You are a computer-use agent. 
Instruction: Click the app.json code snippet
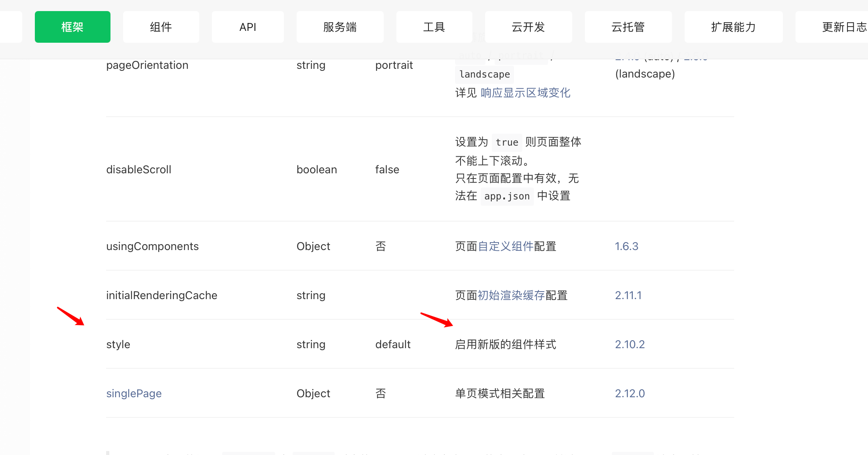tap(507, 196)
